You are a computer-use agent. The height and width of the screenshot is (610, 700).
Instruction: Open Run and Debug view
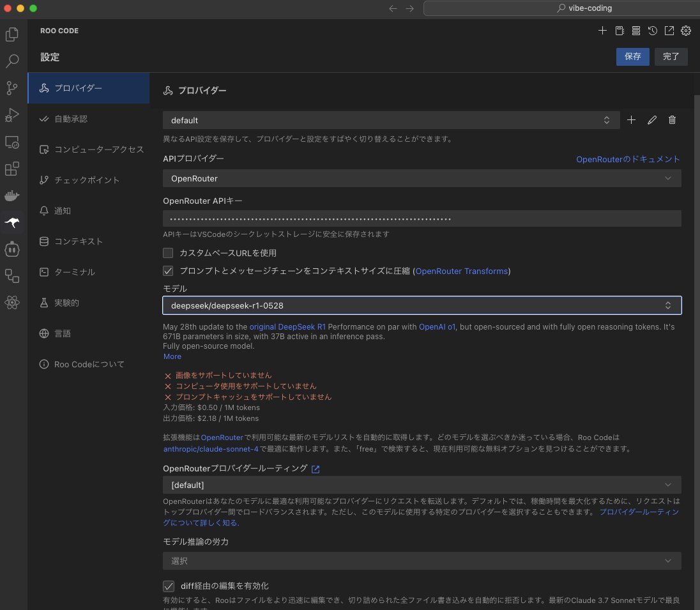point(12,115)
